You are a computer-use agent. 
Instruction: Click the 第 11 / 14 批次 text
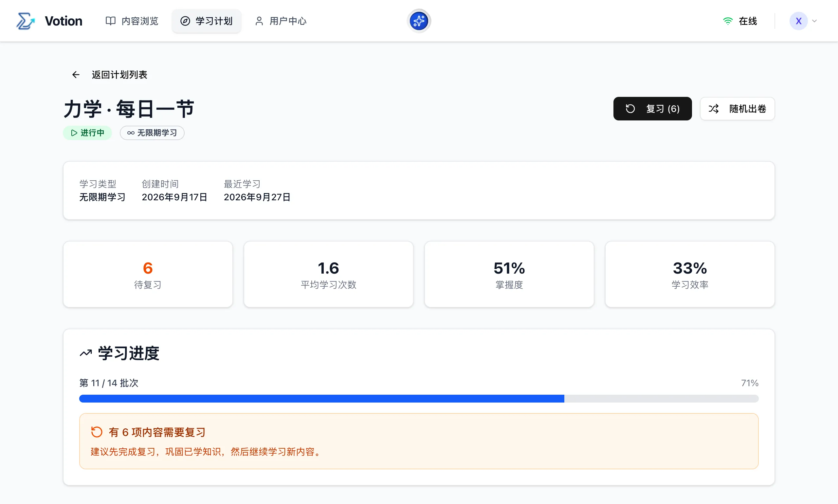[109, 383]
